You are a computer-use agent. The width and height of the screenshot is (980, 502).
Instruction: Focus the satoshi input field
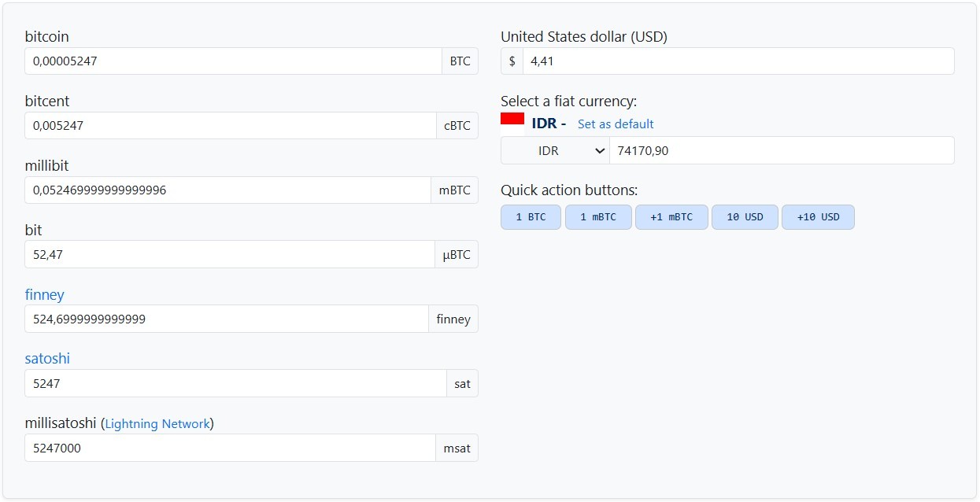[236, 383]
